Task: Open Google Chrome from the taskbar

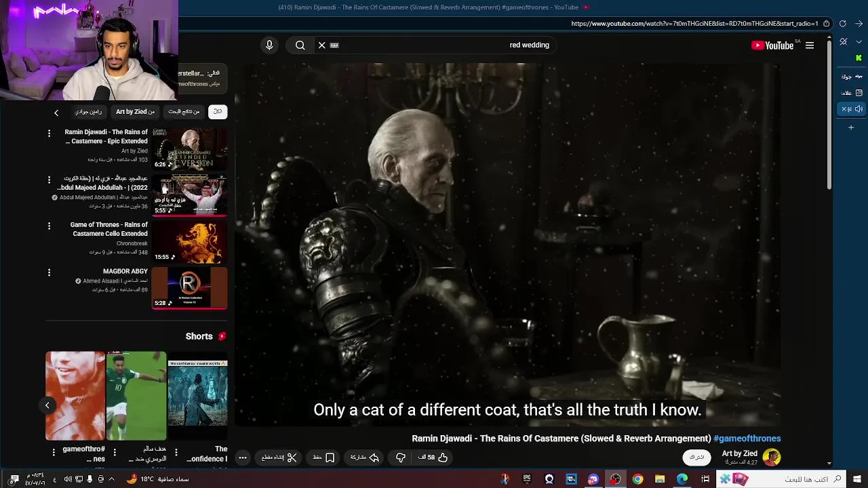Action: 637,479
